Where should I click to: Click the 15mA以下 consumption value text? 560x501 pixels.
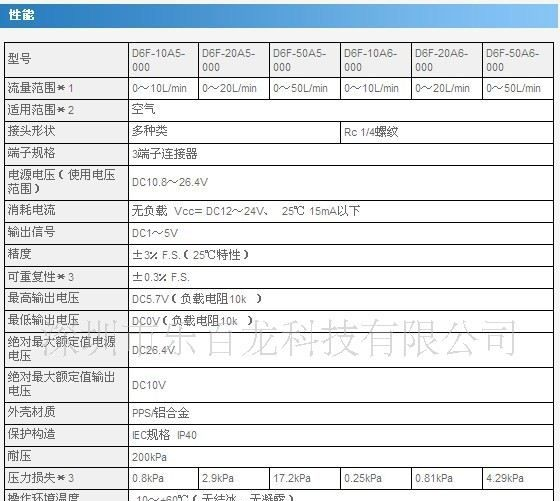coord(335,211)
